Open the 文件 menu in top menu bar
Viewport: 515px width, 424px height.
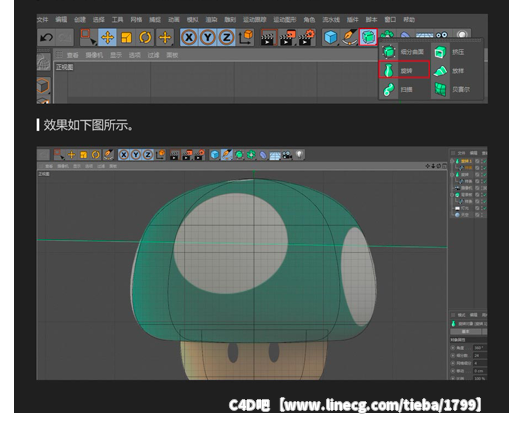42,20
